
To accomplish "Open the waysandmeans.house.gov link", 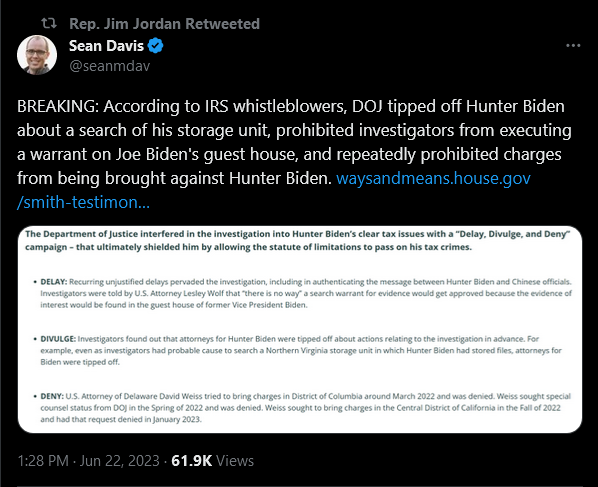I will click(x=433, y=178).
